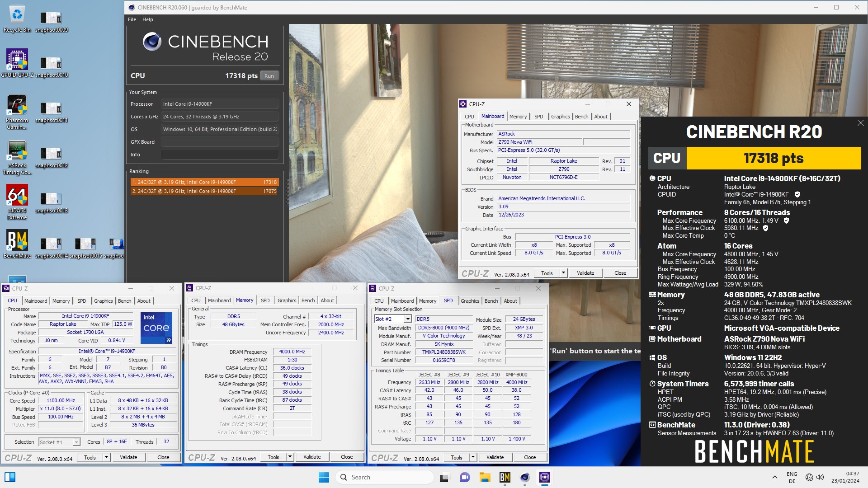Run the Cinebench CPU benchmark
Image resolution: width=868 pixels, height=488 pixels.
269,76
